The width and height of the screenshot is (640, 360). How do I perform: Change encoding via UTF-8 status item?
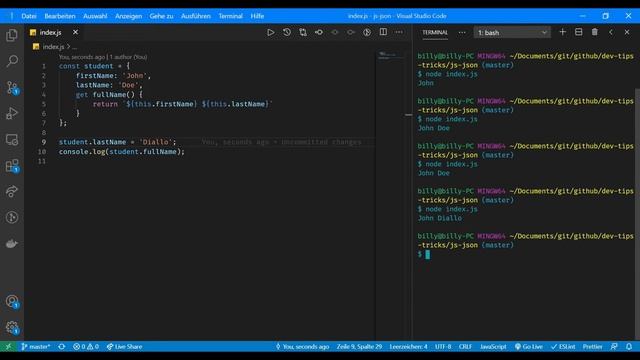pos(443,347)
